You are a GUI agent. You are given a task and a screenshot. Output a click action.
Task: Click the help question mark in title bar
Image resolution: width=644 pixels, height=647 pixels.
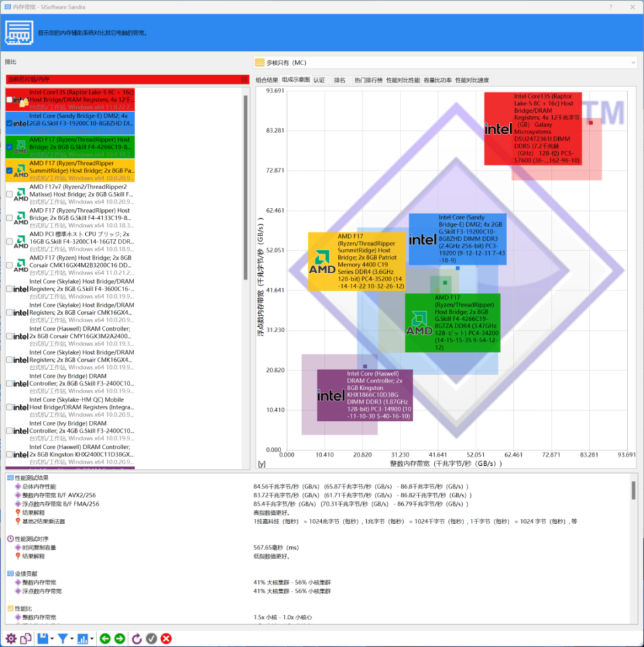click(x=610, y=7)
